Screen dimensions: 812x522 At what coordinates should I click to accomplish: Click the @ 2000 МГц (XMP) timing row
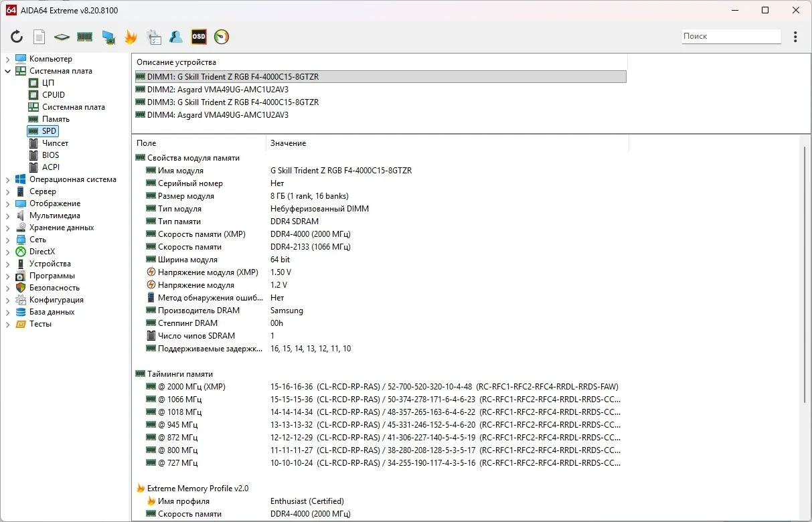(x=380, y=387)
